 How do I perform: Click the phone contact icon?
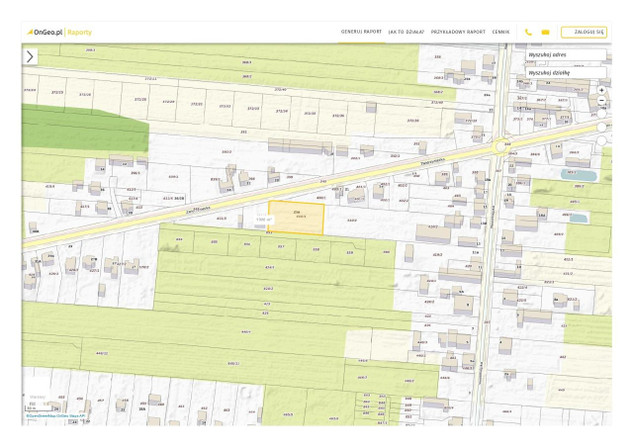(x=528, y=32)
